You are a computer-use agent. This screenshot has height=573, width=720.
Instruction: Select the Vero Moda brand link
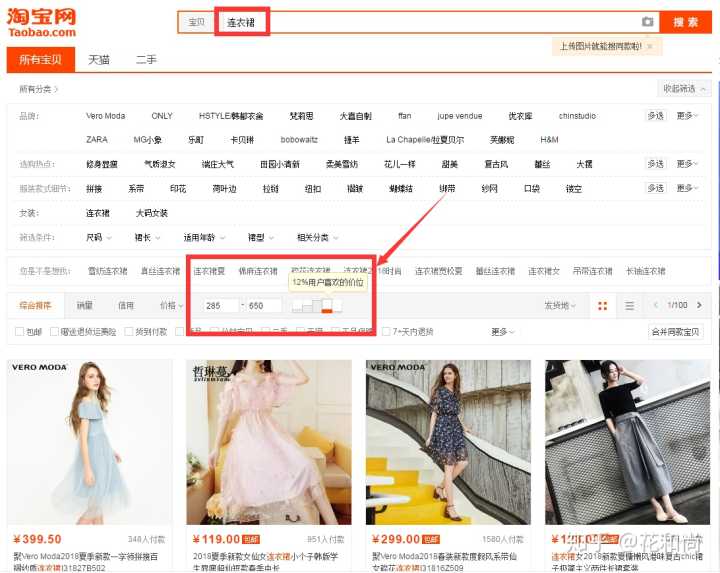(x=105, y=116)
